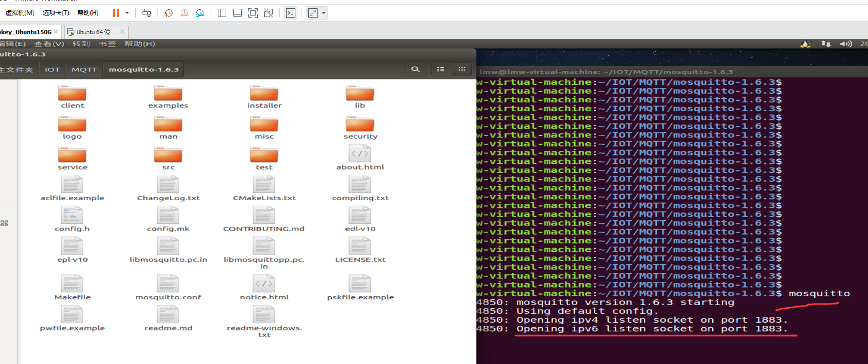Select the mosquitto-1.6.3 breadcrumb button
Screen dimensions: 868x364
pyautogui.click(x=144, y=69)
